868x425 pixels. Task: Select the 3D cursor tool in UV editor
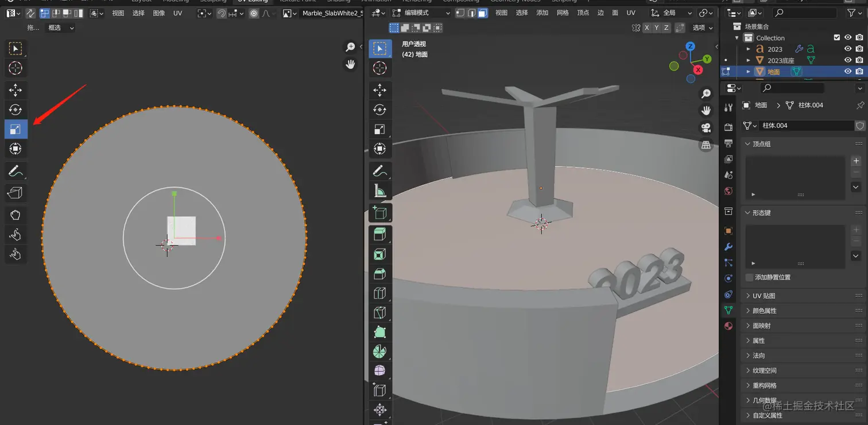(15, 68)
